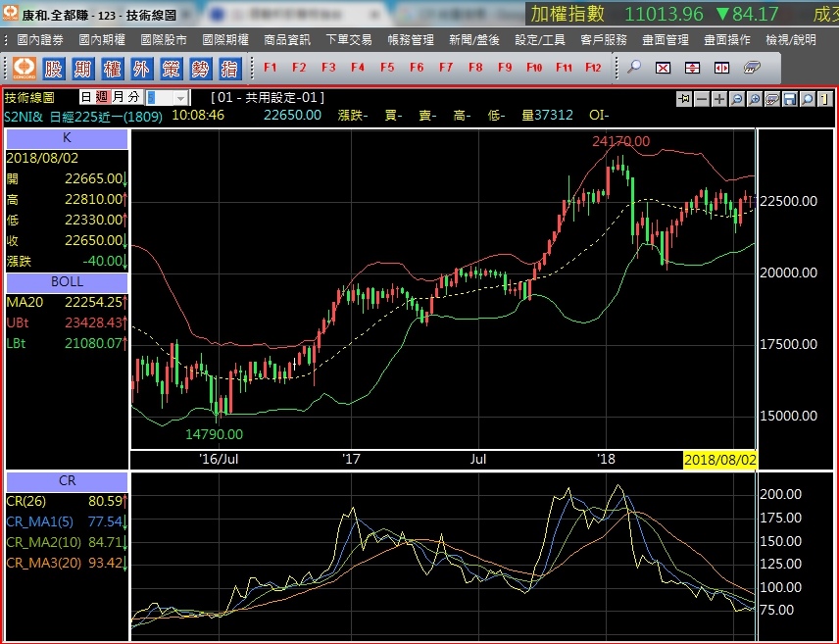Click the red X close-pane icon
The image size is (839, 644).
(663, 68)
